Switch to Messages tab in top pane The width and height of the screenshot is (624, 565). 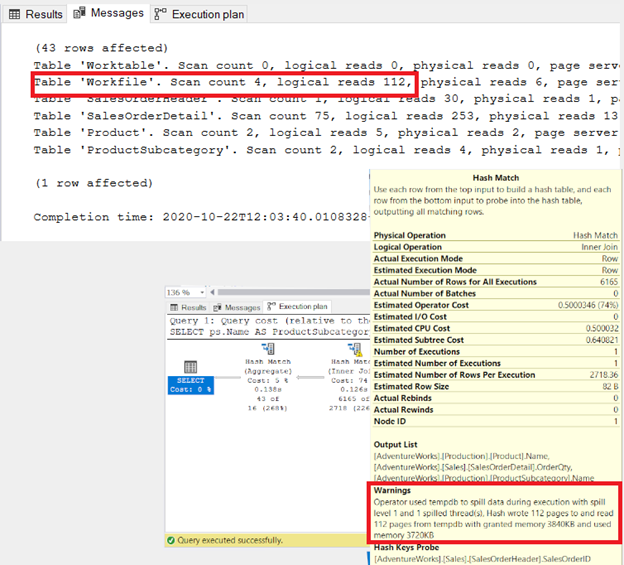108,13
